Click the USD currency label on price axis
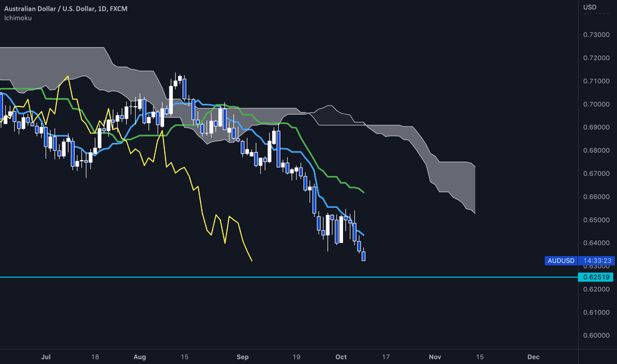 click(589, 7)
